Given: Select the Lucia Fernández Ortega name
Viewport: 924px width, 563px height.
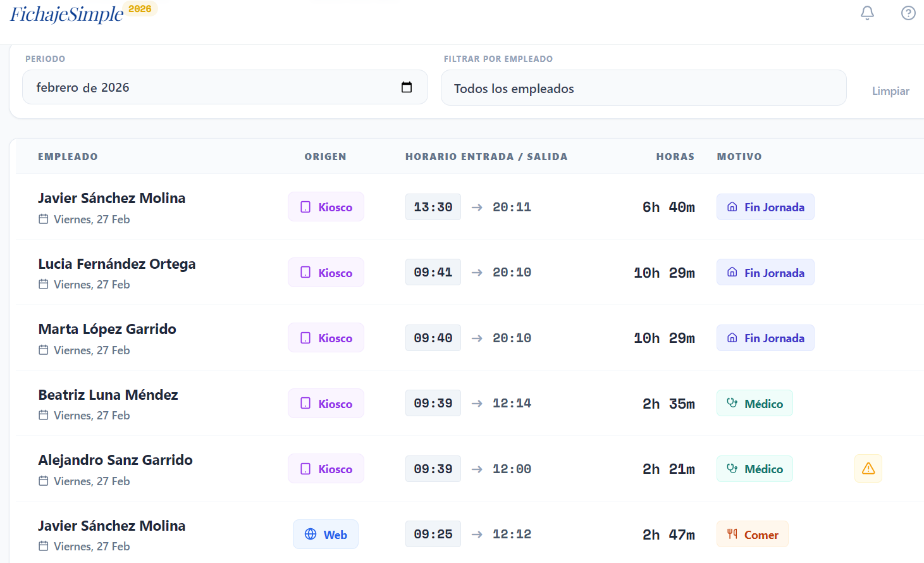Looking at the screenshot, I should [117, 264].
